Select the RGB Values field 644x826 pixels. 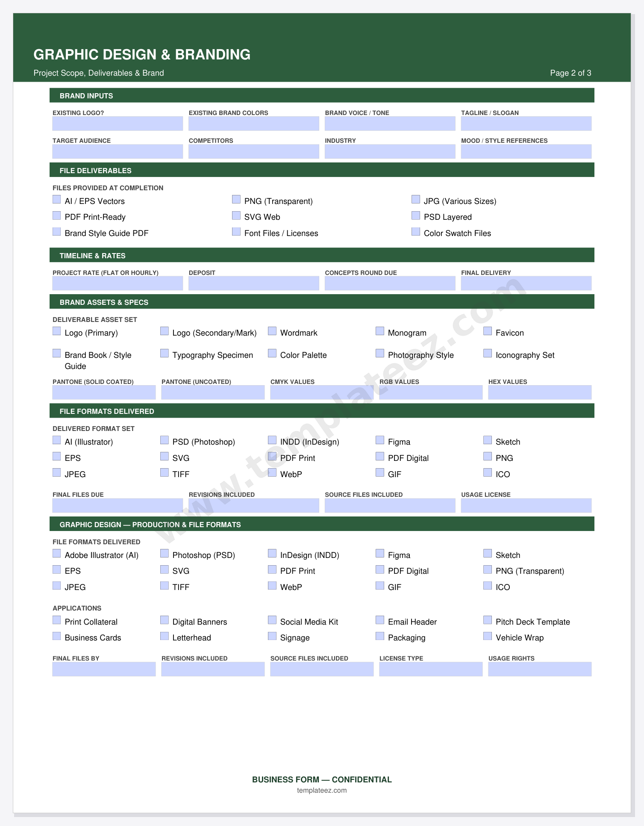431,392
